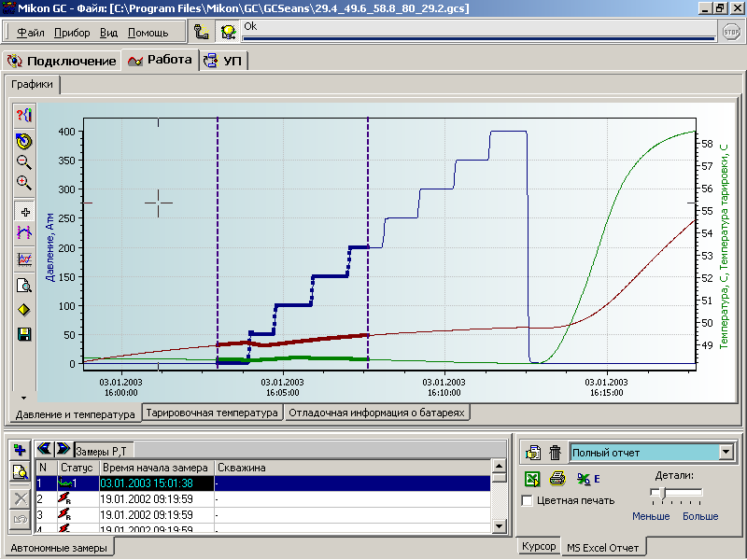Click the Больше details label

[x=700, y=516]
